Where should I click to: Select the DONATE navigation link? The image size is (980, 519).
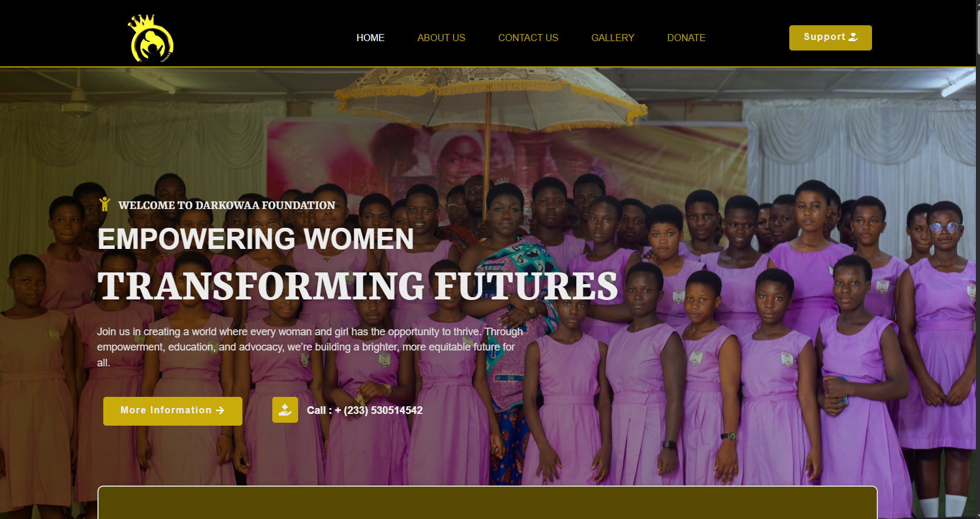686,38
